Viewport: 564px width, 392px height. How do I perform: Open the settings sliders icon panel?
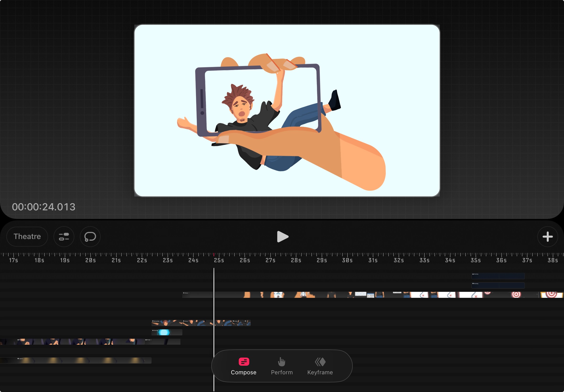pyautogui.click(x=64, y=237)
